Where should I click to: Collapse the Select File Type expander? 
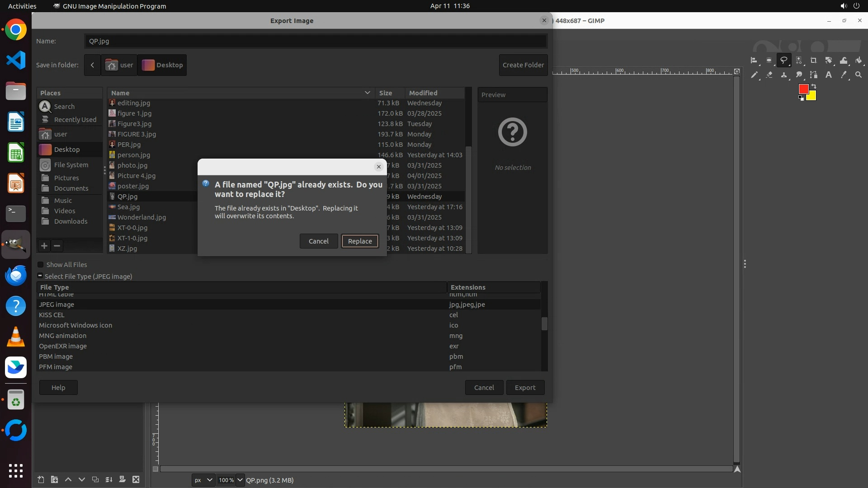(40, 276)
